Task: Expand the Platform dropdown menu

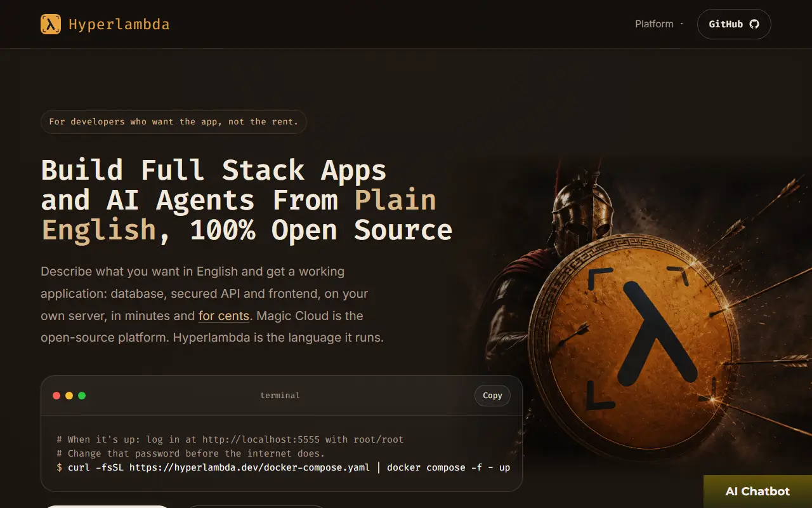Action: pos(660,24)
